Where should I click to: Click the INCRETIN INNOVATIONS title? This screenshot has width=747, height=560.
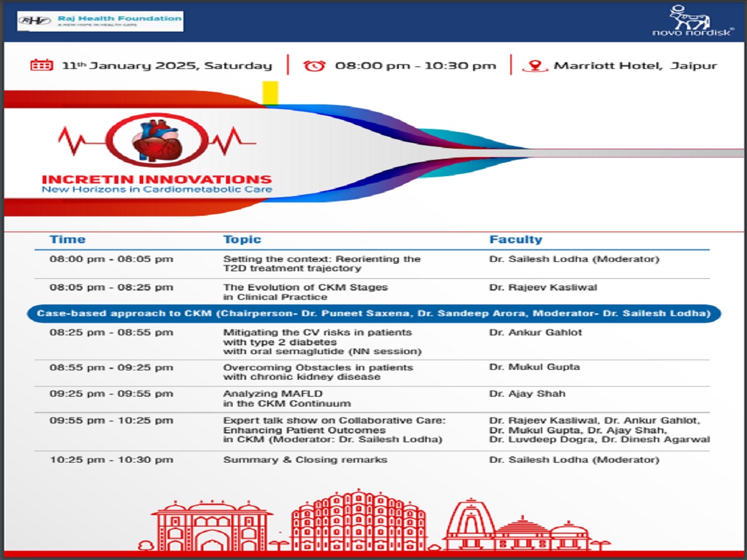pyautogui.click(x=156, y=179)
